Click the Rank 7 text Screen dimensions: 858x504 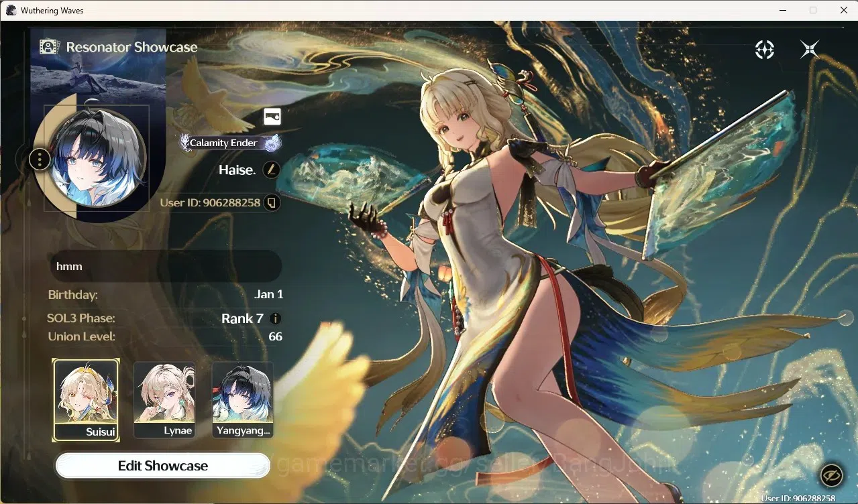pos(242,318)
